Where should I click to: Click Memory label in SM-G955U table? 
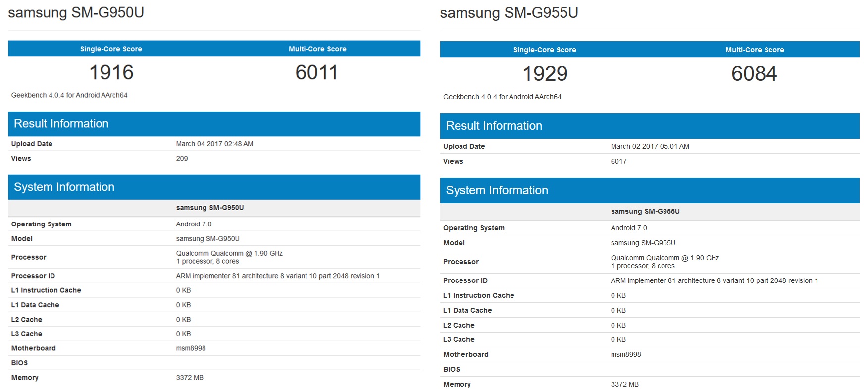[457, 384]
